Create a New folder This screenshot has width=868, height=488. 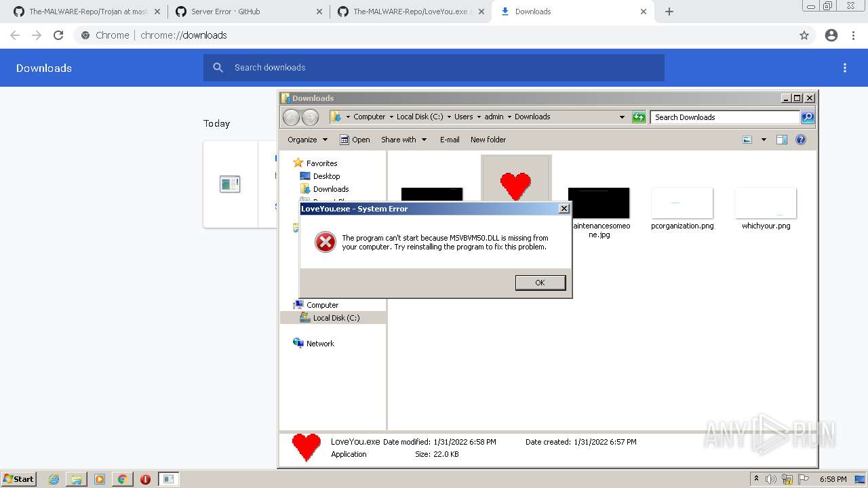click(x=488, y=140)
